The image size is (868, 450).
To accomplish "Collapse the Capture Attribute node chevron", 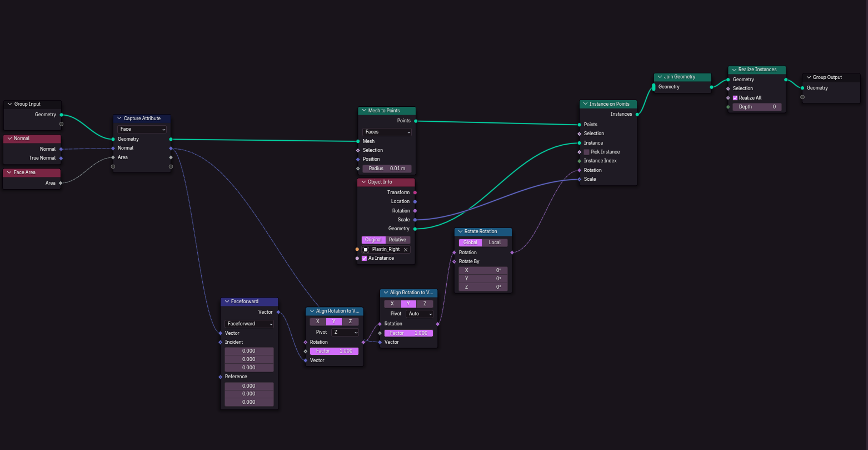I will (x=119, y=118).
